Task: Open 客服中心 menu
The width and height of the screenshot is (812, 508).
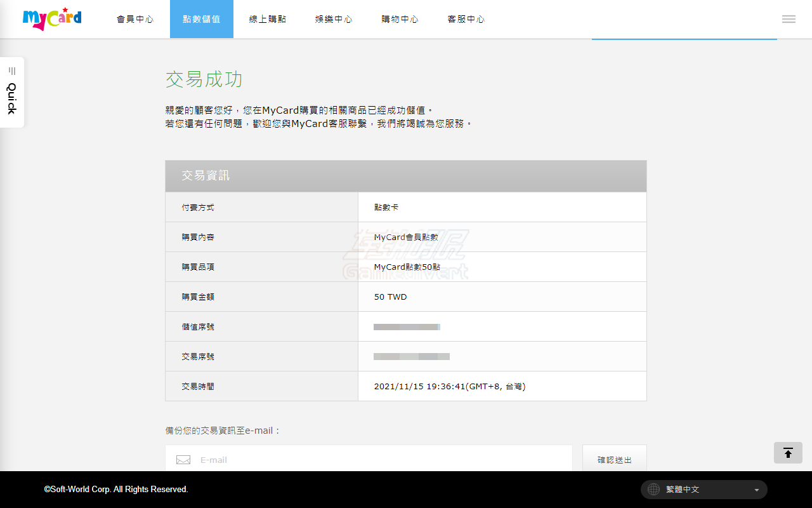Action: point(466,19)
